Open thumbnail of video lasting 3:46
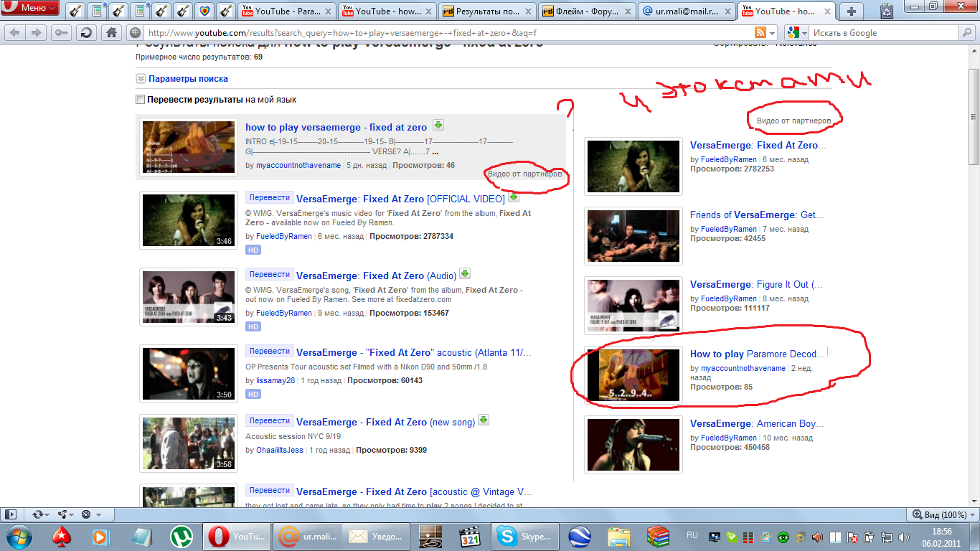 pyautogui.click(x=189, y=220)
